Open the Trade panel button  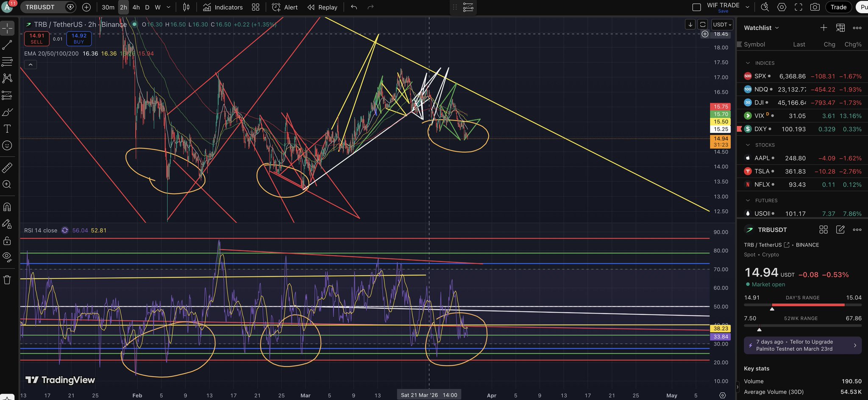pyautogui.click(x=838, y=7)
